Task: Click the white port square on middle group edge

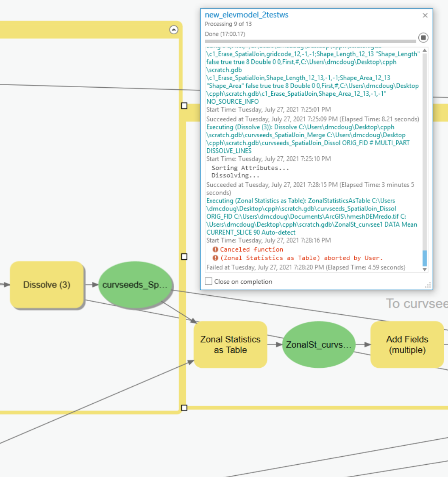Action: (x=184, y=256)
